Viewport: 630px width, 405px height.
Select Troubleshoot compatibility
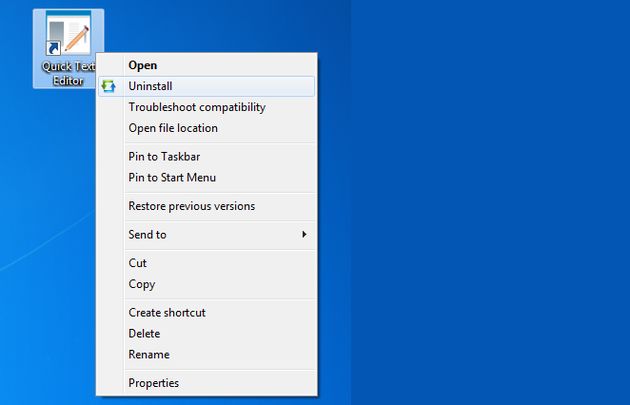pyautogui.click(x=206, y=107)
